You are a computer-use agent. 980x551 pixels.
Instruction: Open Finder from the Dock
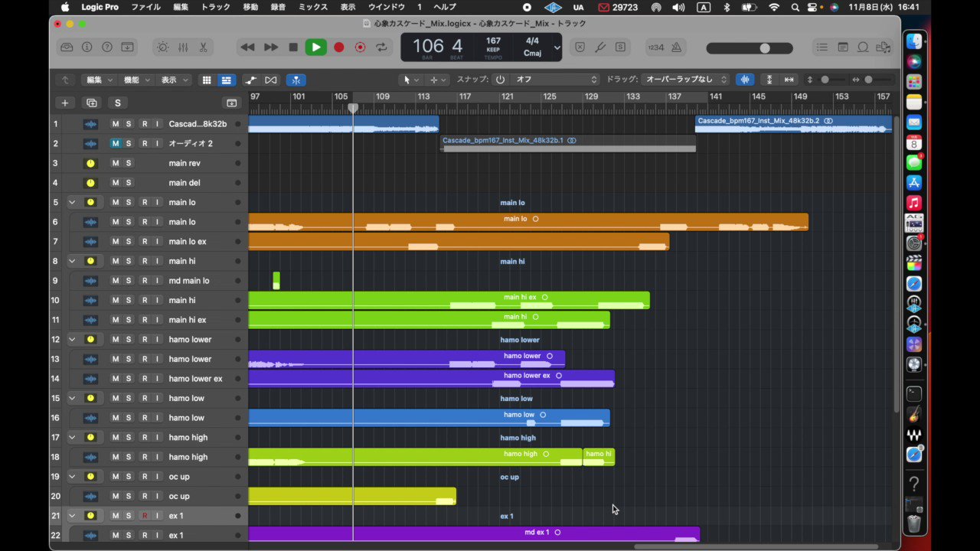pos(914,41)
